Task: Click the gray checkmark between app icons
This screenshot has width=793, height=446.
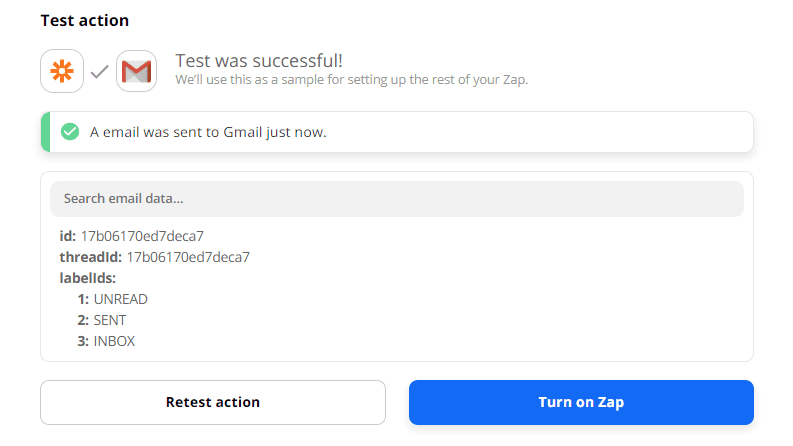Action: [x=99, y=72]
